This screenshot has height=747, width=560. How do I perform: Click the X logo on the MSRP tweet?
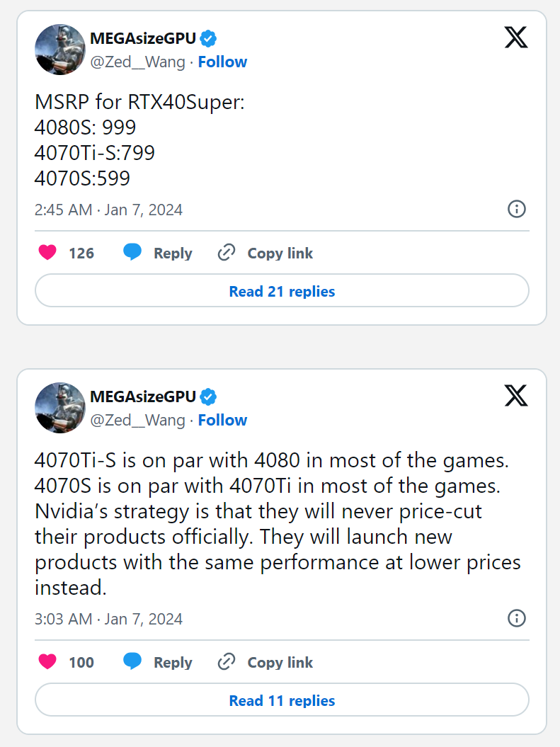[516, 36]
